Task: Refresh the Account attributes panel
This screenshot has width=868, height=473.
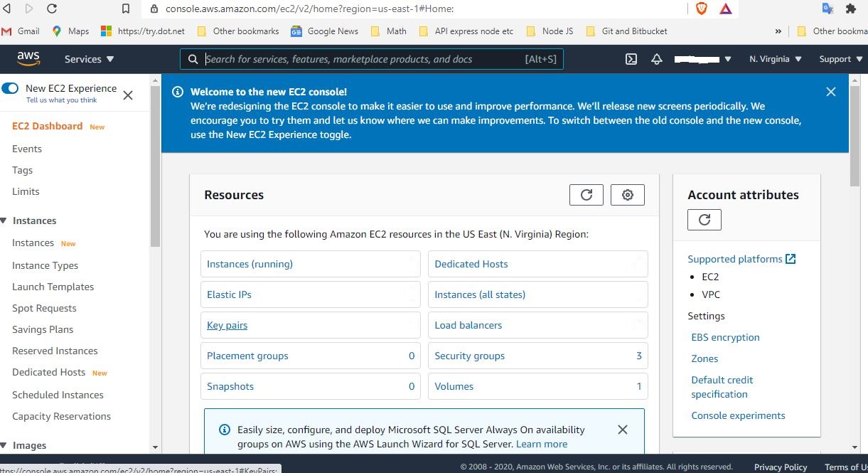Action: [x=704, y=220]
